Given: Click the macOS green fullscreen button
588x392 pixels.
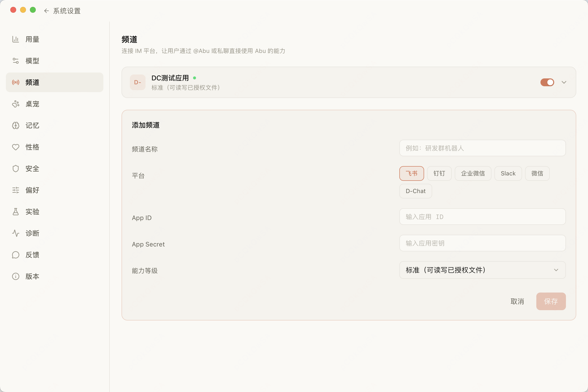Looking at the screenshot, I should click(x=33, y=10).
